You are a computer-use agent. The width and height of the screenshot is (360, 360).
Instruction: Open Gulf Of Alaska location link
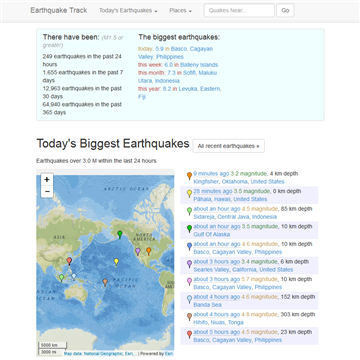pos(212,234)
